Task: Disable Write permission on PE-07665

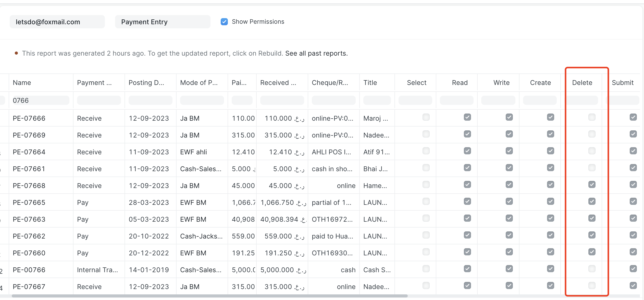Action: (x=509, y=201)
